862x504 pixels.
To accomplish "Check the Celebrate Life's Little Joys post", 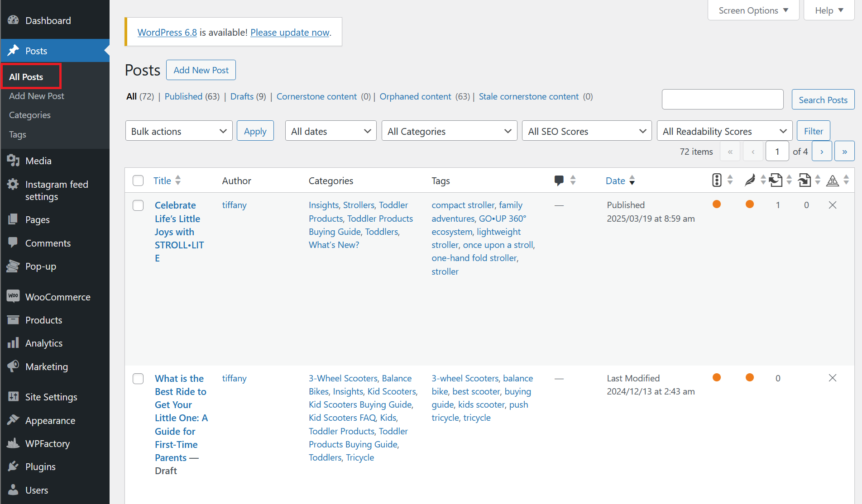I will click(x=138, y=205).
